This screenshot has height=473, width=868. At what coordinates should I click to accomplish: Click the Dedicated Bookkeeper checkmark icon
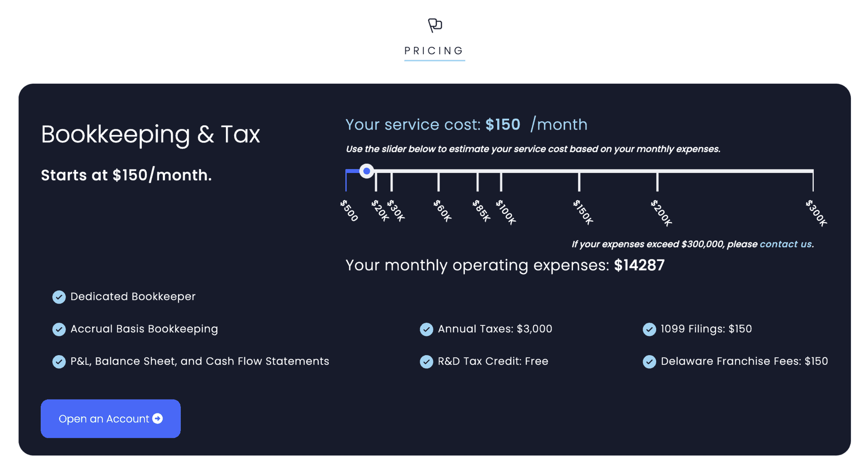(59, 297)
